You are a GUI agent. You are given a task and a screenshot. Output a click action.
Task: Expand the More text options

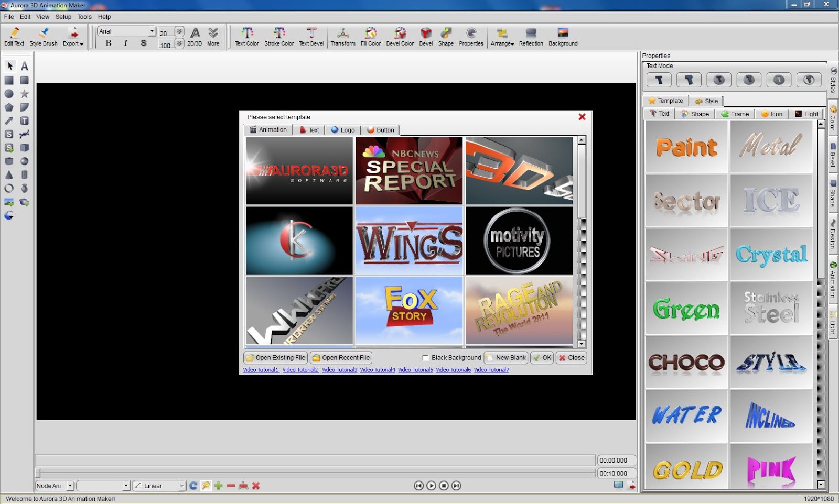coord(213,37)
